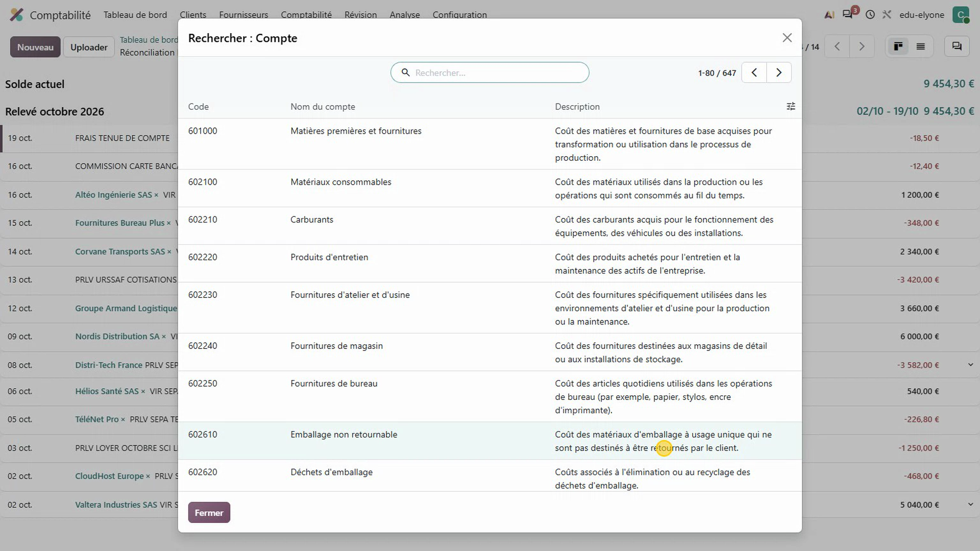Go to next page of accounts
The width and height of the screenshot is (980, 551).
779,72
